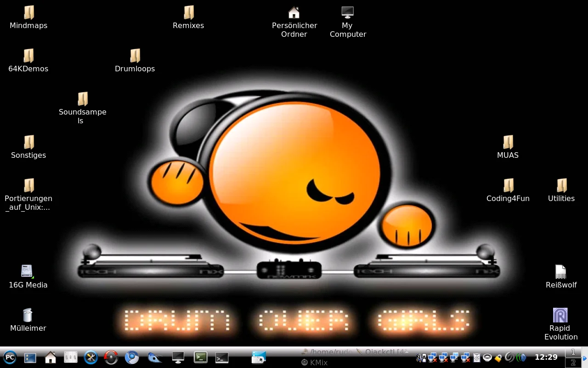Open the Sonstiges folder icon
The height and width of the screenshot is (368, 588).
[x=28, y=147]
